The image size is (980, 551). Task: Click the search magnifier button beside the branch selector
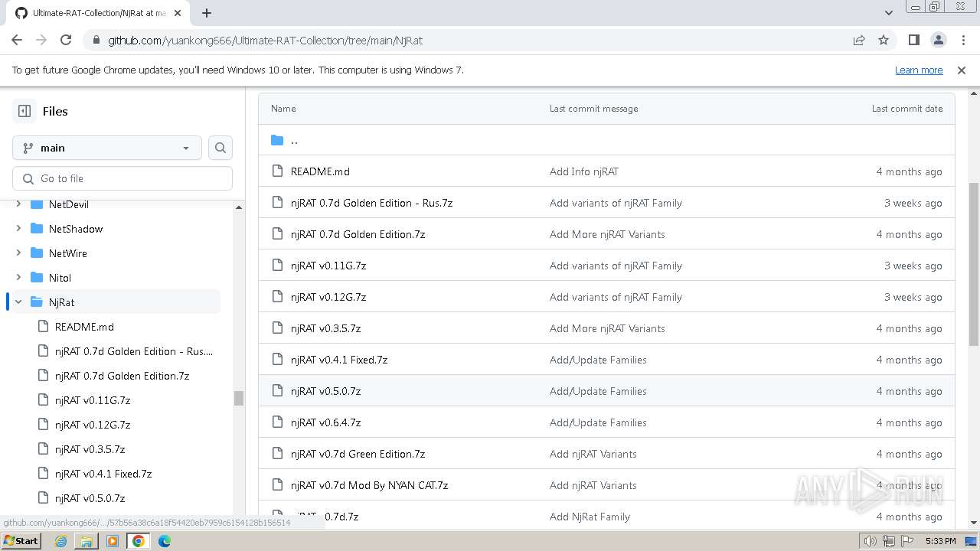point(220,148)
